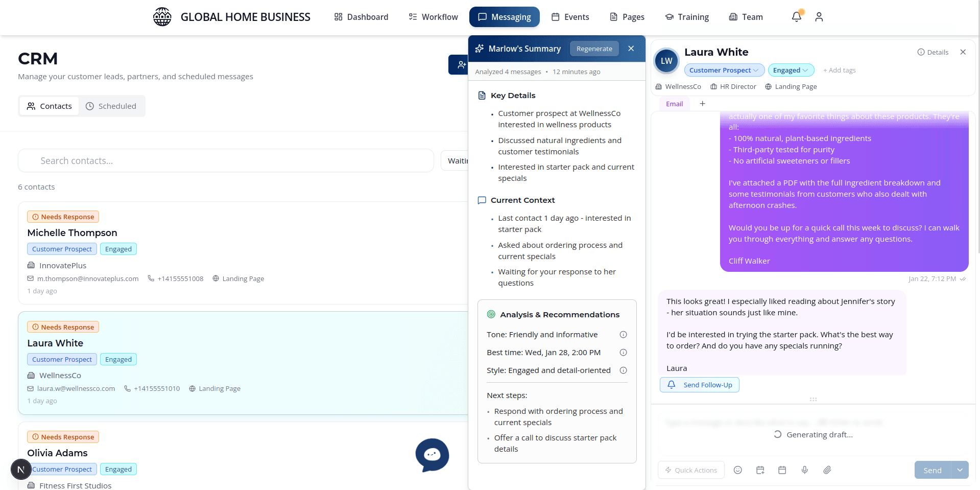Select the Email conversation tab
This screenshot has height=490, width=980.
click(x=674, y=104)
